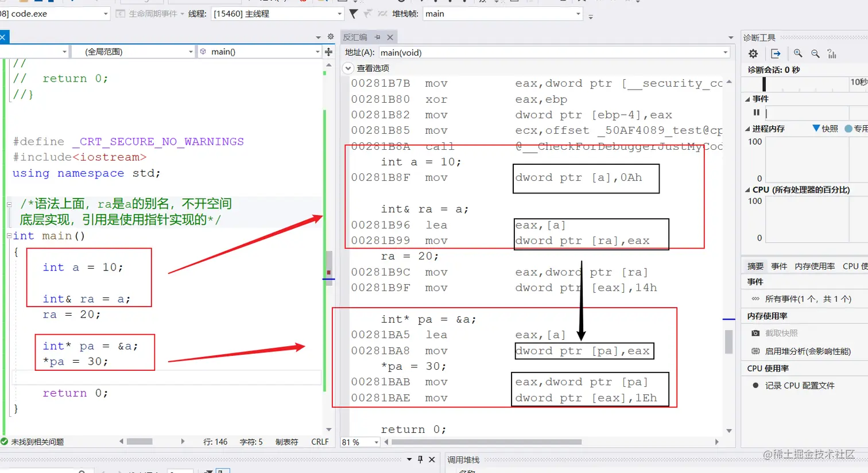Close the active source file tab
The image size is (868, 473).
tap(2, 37)
